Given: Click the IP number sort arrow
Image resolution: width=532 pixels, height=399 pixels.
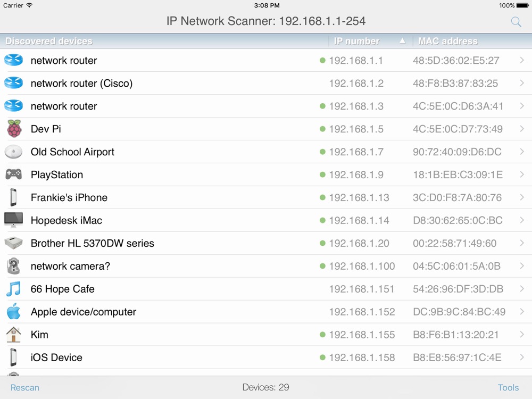Looking at the screenshot, I should click(402, 41).
